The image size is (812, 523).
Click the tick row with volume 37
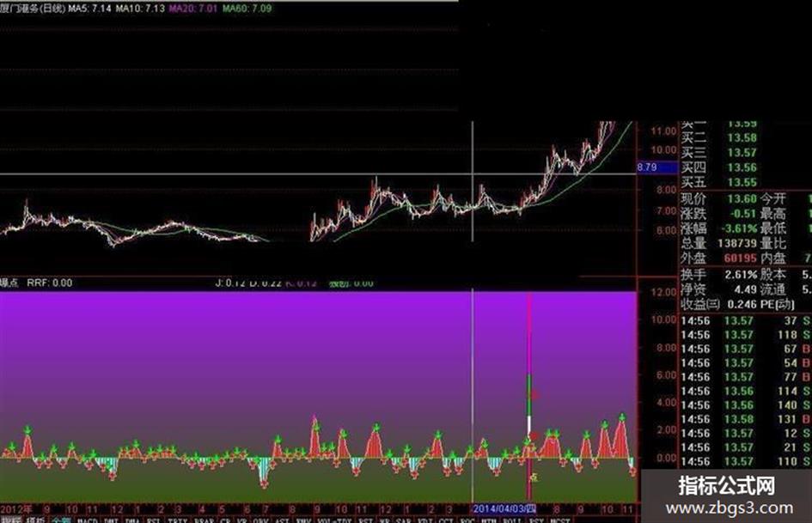[746, 321]
